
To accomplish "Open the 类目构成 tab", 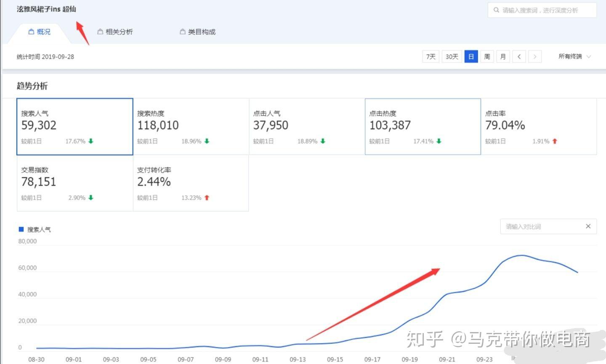I will coord(197,32).
